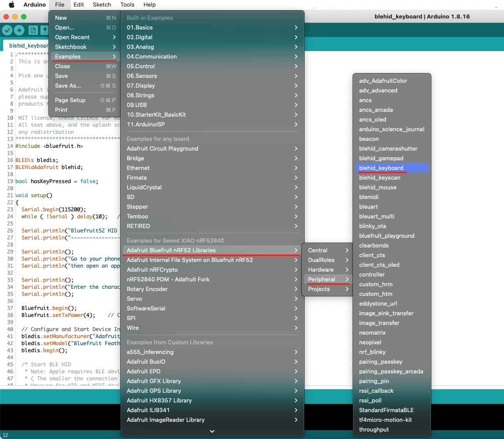The image size is (504, 439).
Task: Close the open File menu
Action: click(x=59, y=4)
